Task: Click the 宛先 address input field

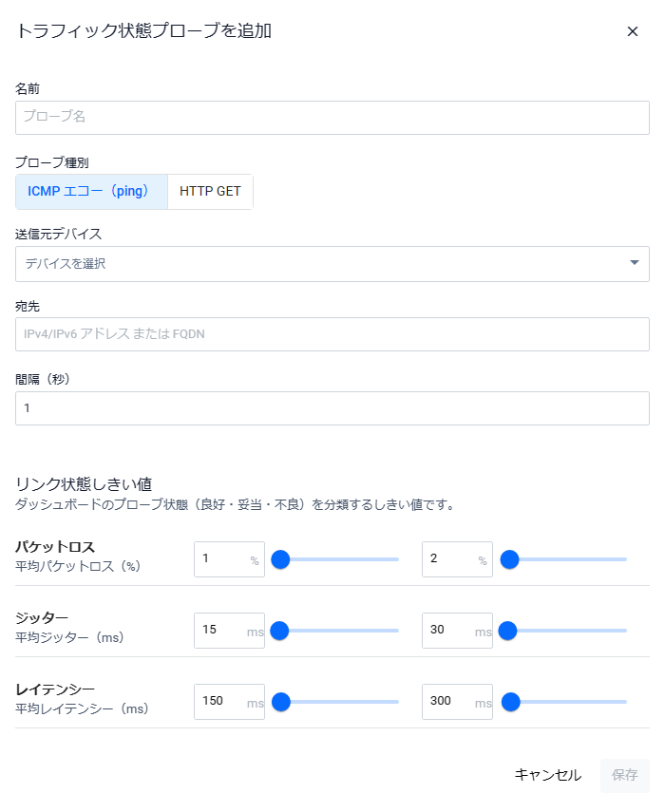Action: [x=332, y=334]
